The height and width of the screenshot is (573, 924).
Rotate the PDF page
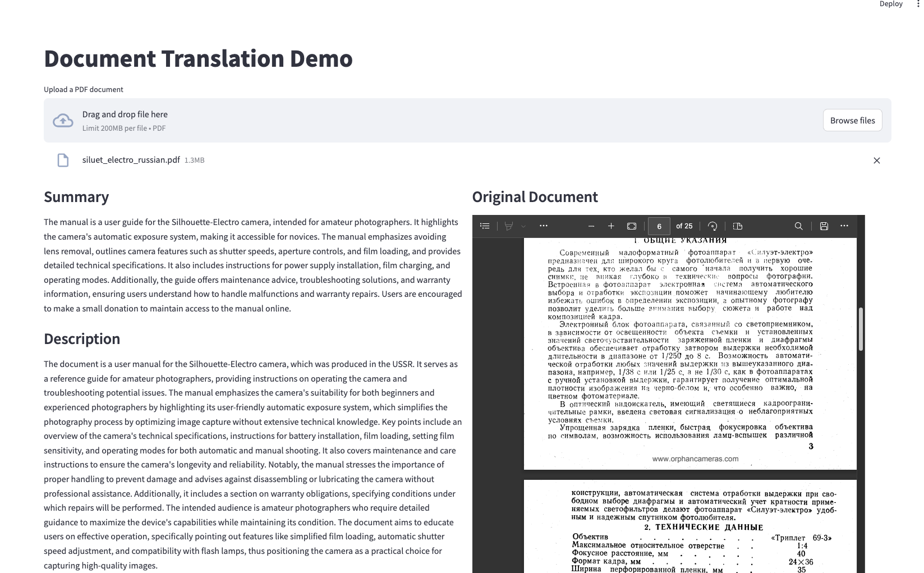pos(712,226)
